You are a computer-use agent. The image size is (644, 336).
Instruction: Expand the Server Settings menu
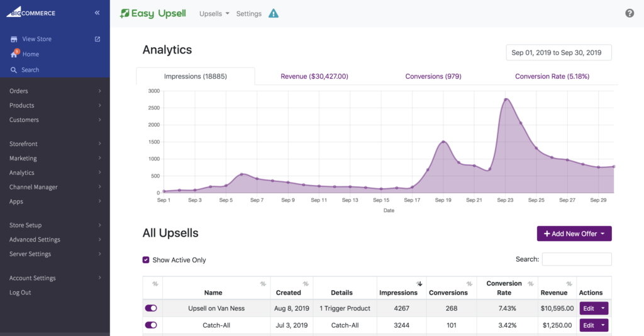pos(55,254)
